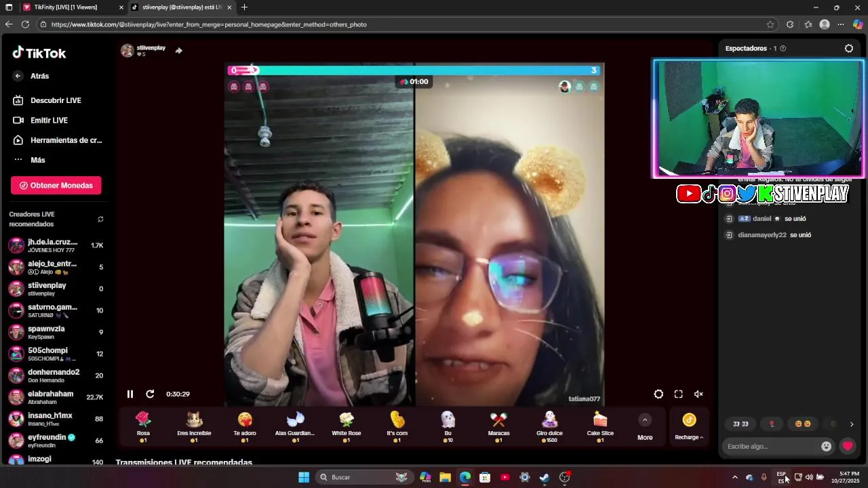Viewport: 868px width, 488px height.
Task: Open OBS Studio from the taskbar
Action: 564,477
